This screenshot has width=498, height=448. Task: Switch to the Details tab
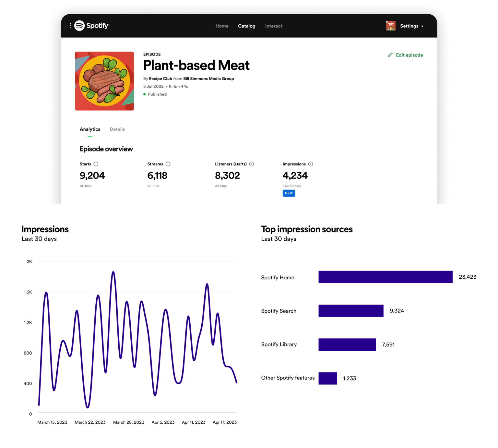117,129
